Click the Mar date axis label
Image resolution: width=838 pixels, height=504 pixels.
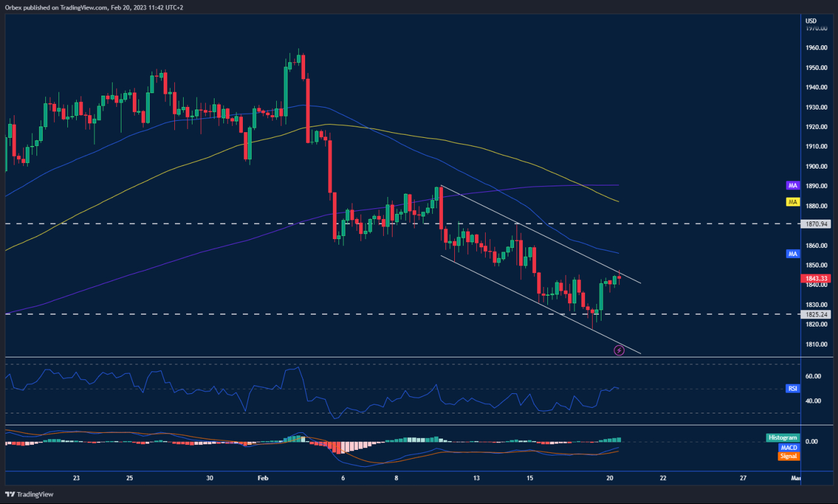[795, 478]
